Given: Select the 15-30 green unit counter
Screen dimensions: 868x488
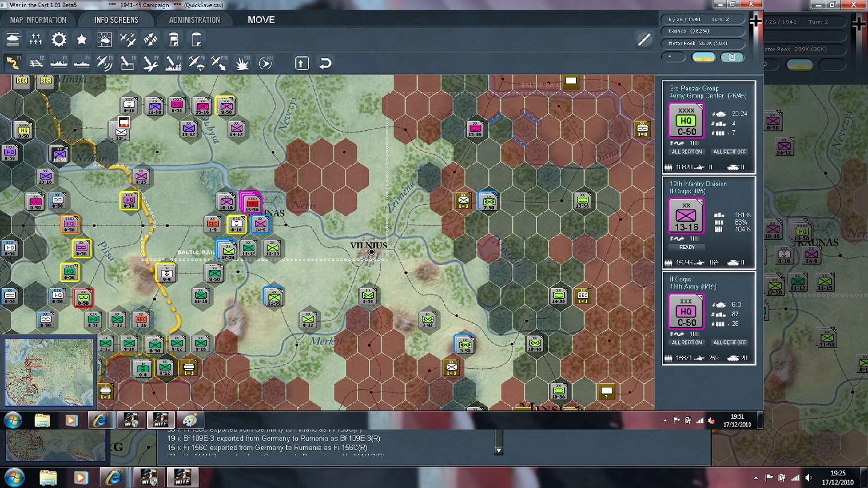Looking at the screenshot, I should [x=582, y=200].
